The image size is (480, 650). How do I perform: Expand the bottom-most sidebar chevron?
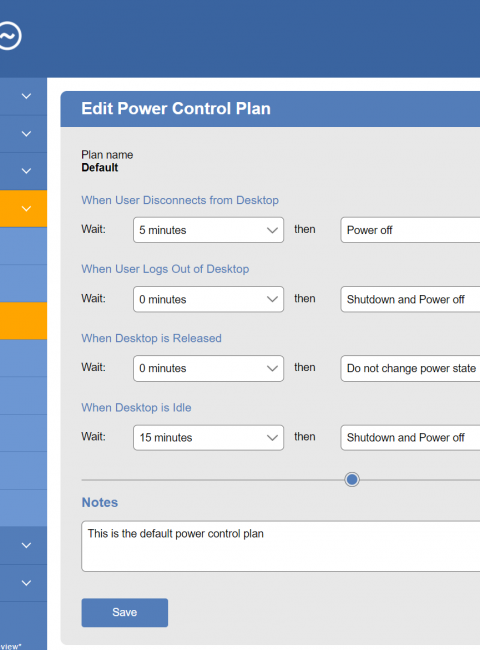pyautogui.click(x=26, y=583)
